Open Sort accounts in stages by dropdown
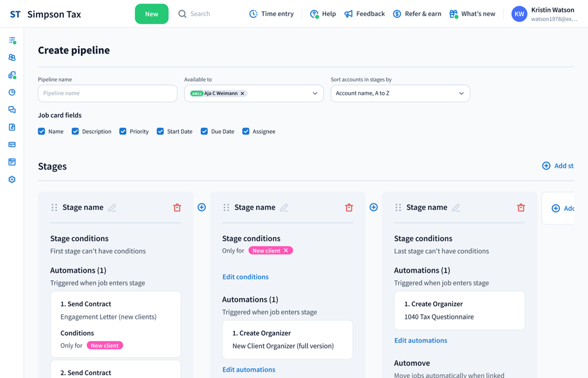This screenshot has height=378, width=588. [x=400, y=94]
